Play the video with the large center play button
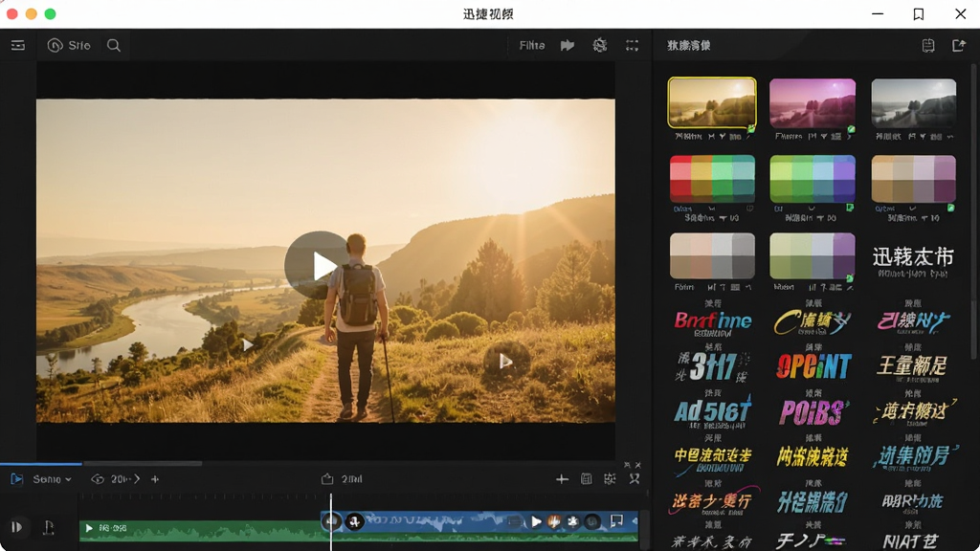 pos(318,266)
